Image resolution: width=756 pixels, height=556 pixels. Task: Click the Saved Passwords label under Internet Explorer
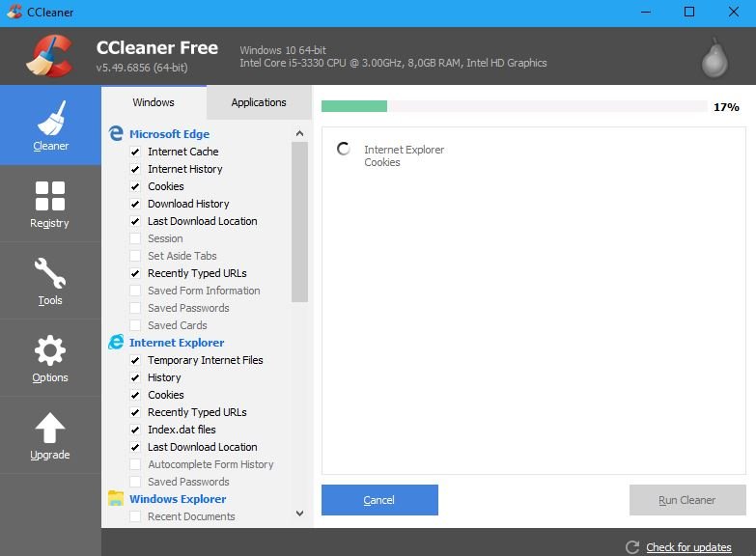(188, 482)
